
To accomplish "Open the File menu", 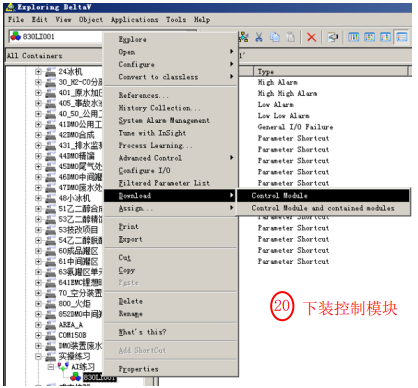I will pos(16,20).
